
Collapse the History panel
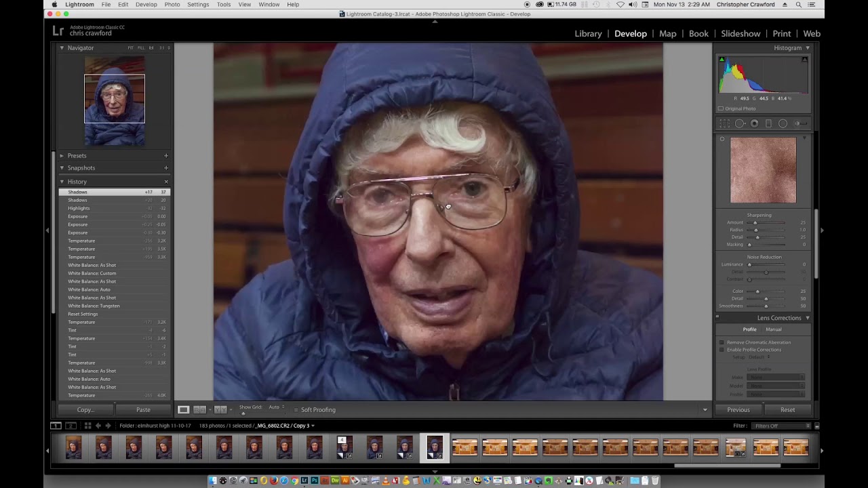coord(62,182)
